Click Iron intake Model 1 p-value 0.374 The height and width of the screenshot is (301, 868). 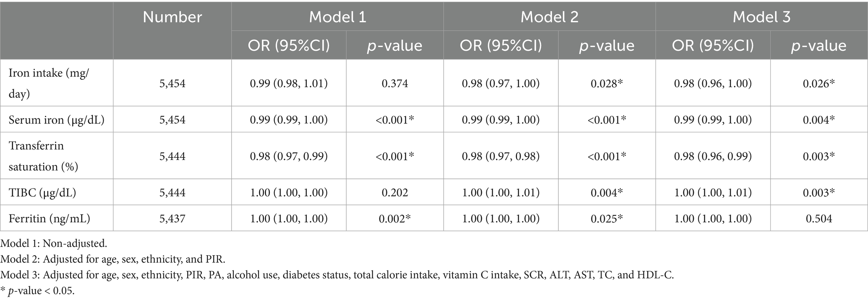[395, 84]
